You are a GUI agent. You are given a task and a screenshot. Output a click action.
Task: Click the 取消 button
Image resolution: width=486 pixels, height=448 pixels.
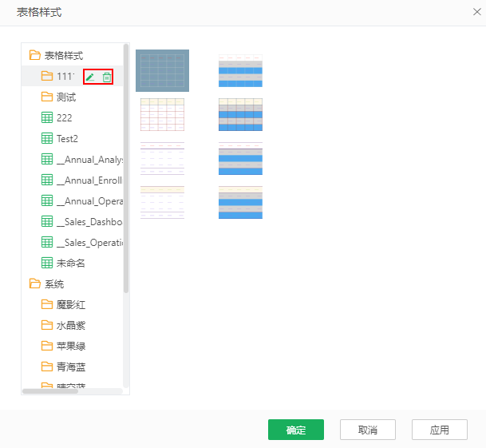coord(368,430)
